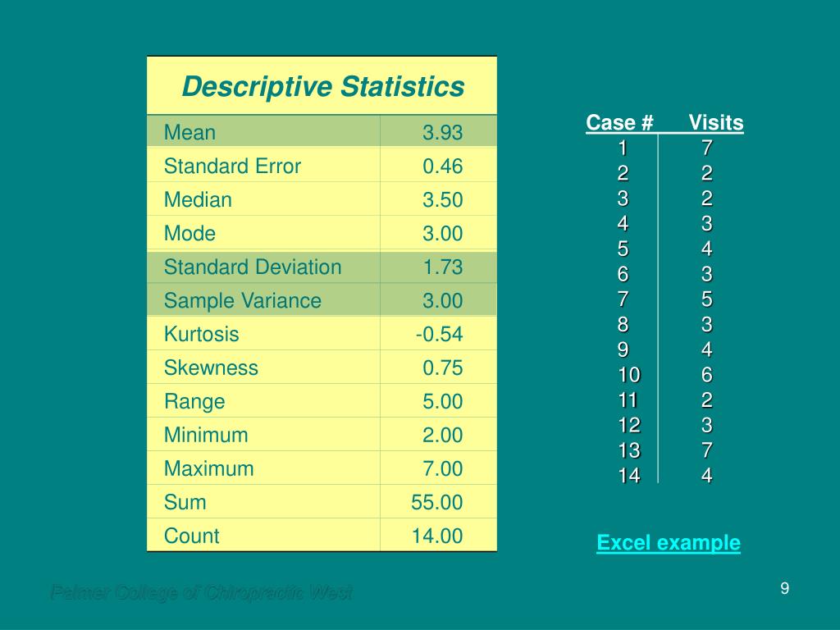Select case number 10 in the list

click(x=629, y=374)
